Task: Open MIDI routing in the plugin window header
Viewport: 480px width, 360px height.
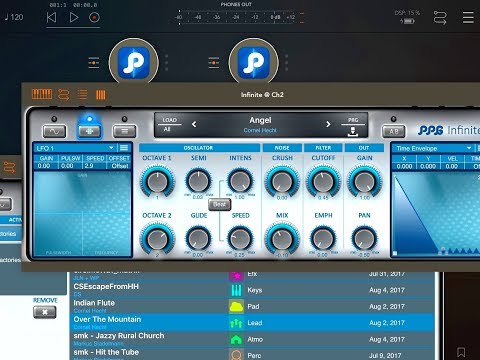Action: [x=64, y=95]
